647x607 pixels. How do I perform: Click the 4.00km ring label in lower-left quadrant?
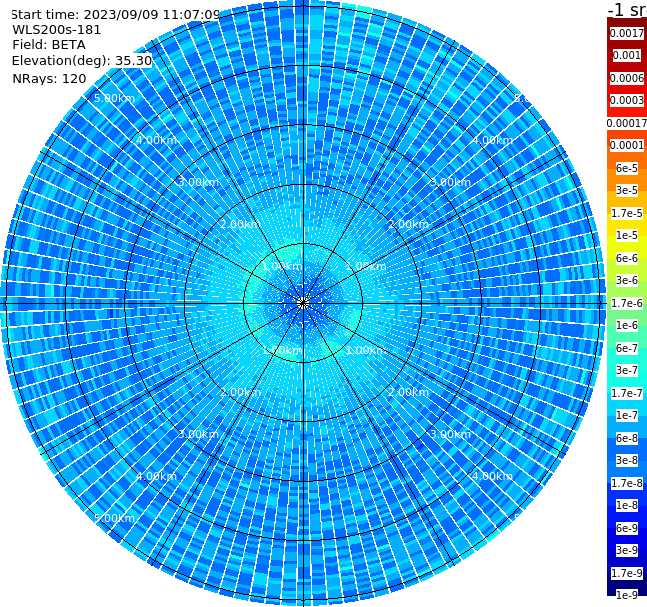(156, 476)
